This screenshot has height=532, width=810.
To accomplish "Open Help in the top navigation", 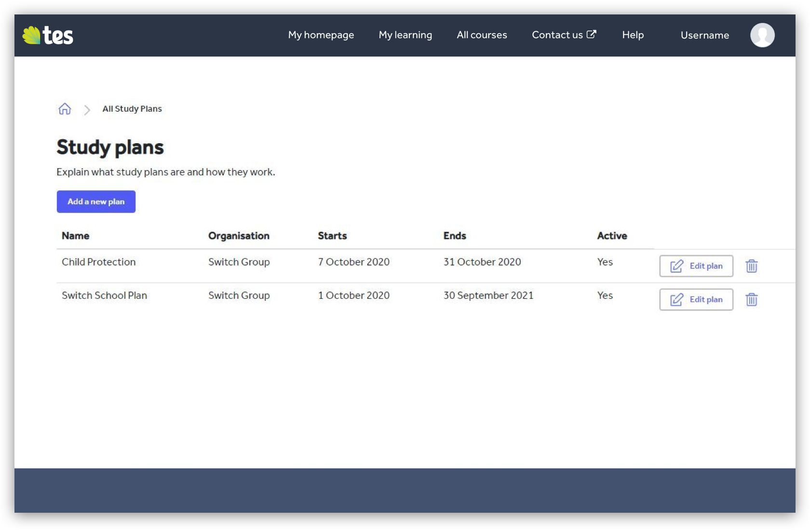I will 633,35.
